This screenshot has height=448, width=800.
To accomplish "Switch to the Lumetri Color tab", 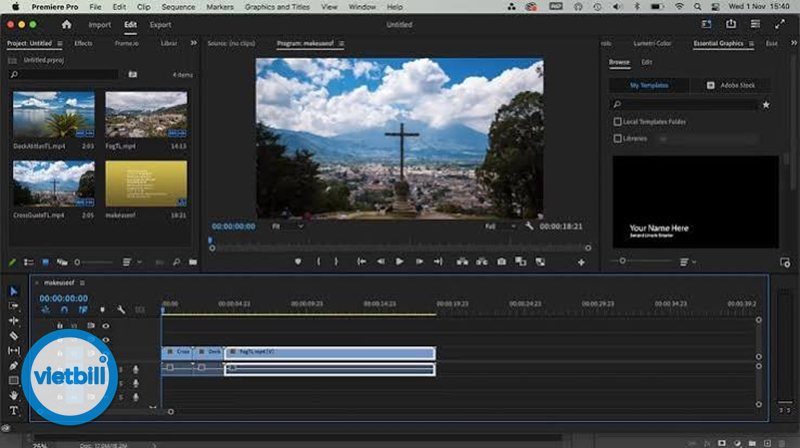I will (652, 43).
